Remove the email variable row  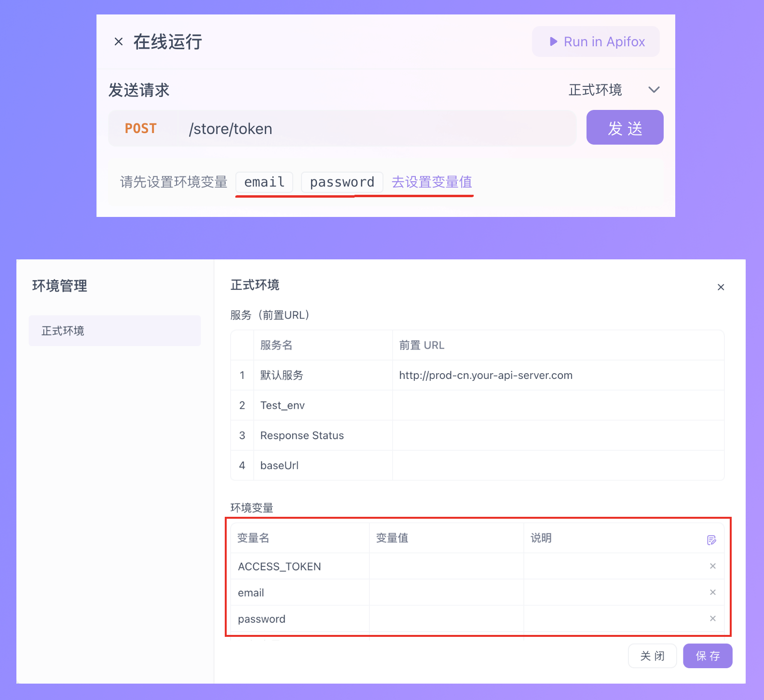[x=712, y=592]
